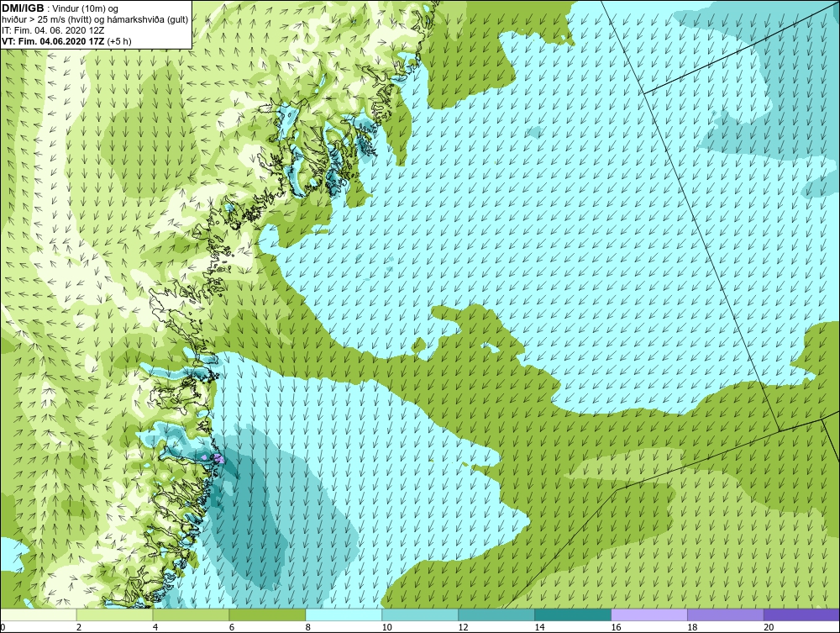Click the 'IT: Fim. 04. 06. 2020 12Z' line
Image resolution: width=840 pixels, height=633 pixels.
click(x=52, y=30)
